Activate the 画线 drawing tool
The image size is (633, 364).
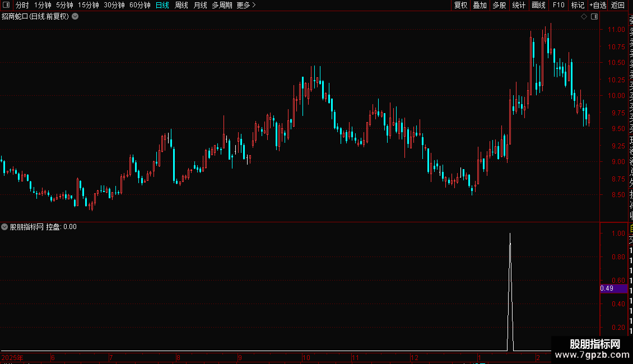coord(538,5)
